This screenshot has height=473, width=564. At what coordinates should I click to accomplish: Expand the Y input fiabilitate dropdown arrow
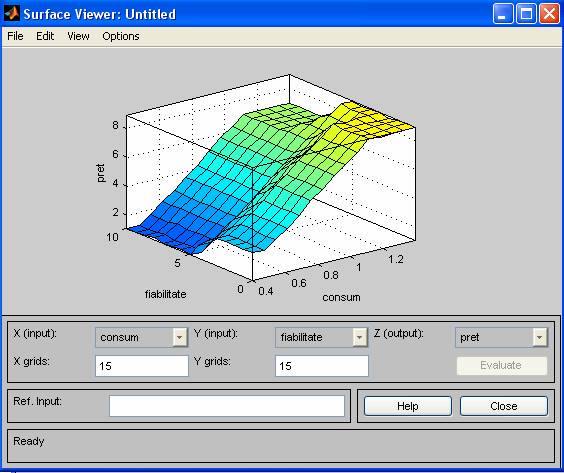(359, 337)
